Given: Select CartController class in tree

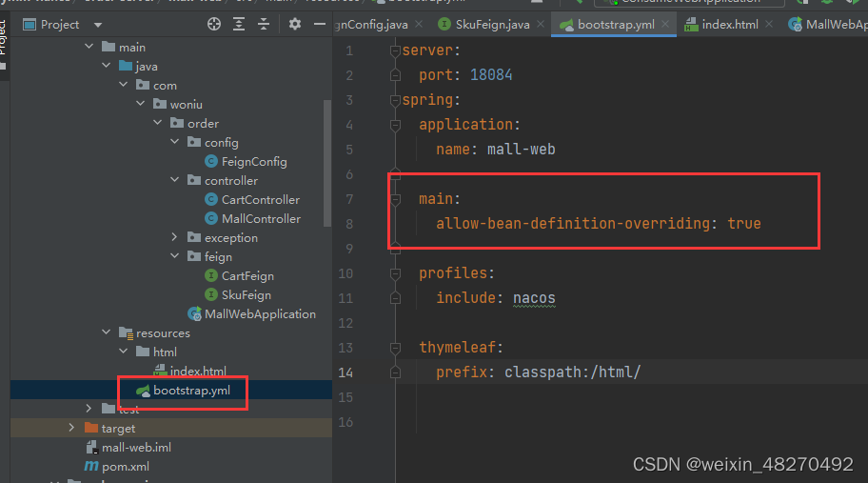Looking at the screenshot, I should [260, 199].
